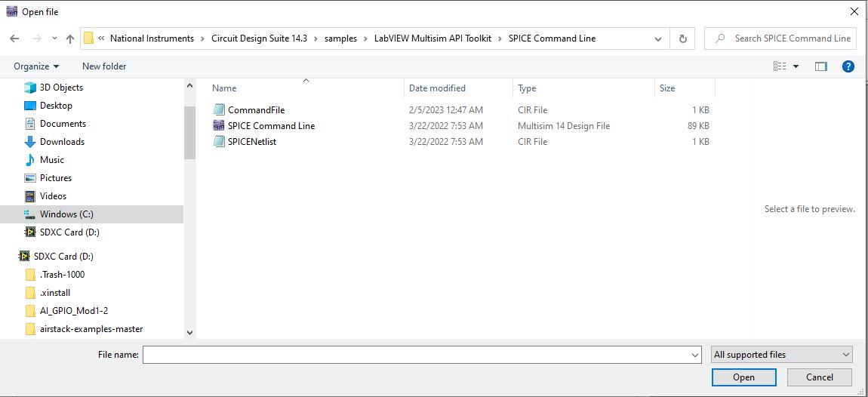
Task: Open Videos in navigation pane
Action: point(53,196)
